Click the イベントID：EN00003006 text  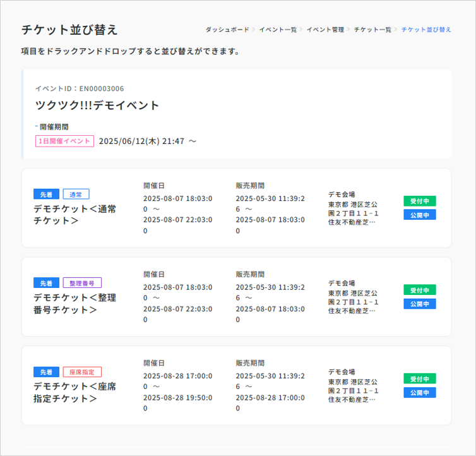(x=80, y=88)
